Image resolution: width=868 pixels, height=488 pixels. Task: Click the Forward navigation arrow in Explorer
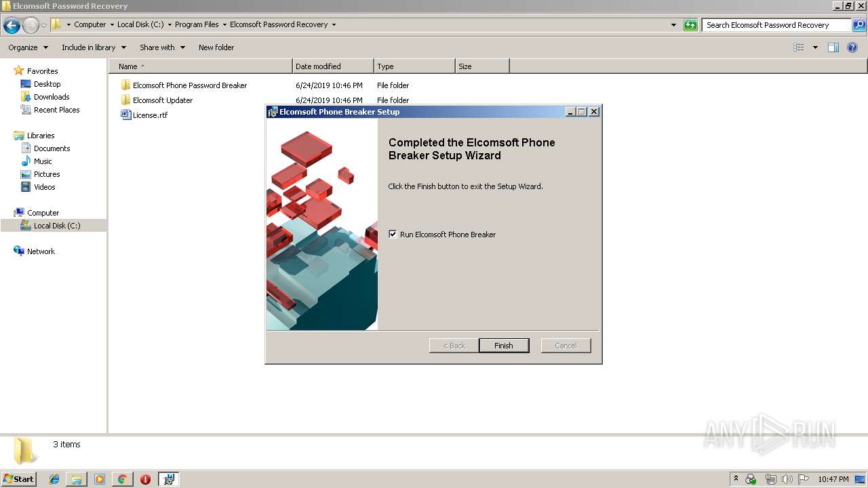[x=31, y=26]
